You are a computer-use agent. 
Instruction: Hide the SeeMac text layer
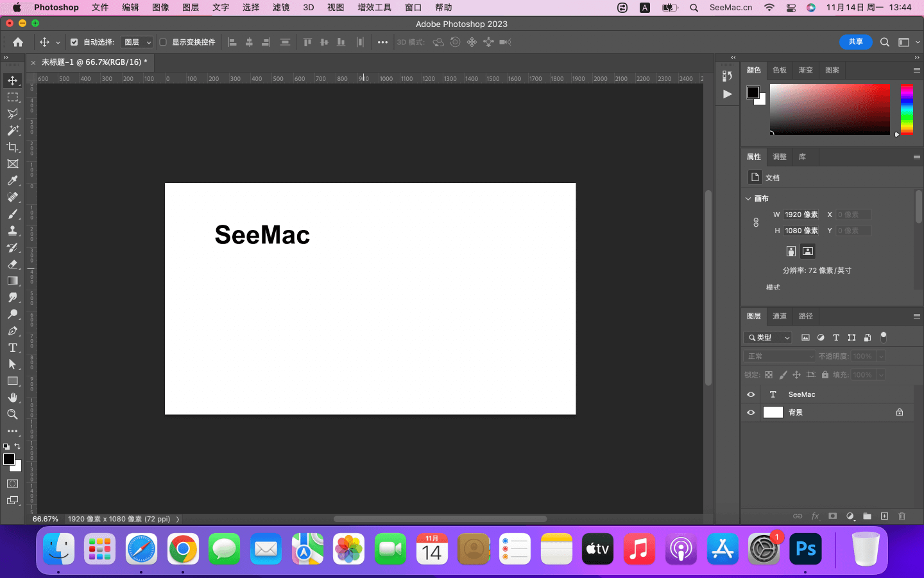tap(751, 394)
